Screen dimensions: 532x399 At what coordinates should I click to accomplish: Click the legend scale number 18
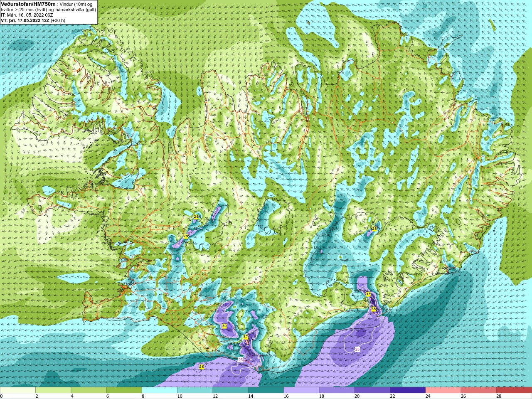click(x=321, y=396)
